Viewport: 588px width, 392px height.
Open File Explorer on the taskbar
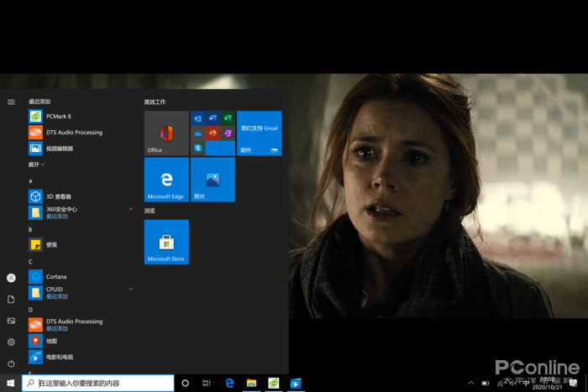click(251, 383)
